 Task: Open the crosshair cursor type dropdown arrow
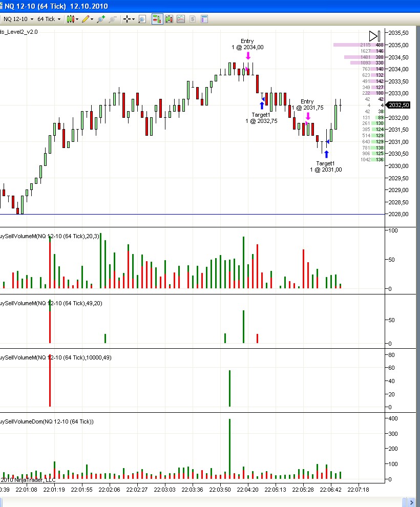(x=134, y=19)
